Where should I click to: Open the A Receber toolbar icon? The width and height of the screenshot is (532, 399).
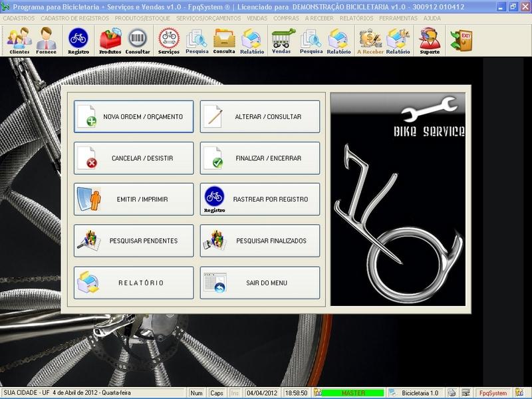(370, 41)
